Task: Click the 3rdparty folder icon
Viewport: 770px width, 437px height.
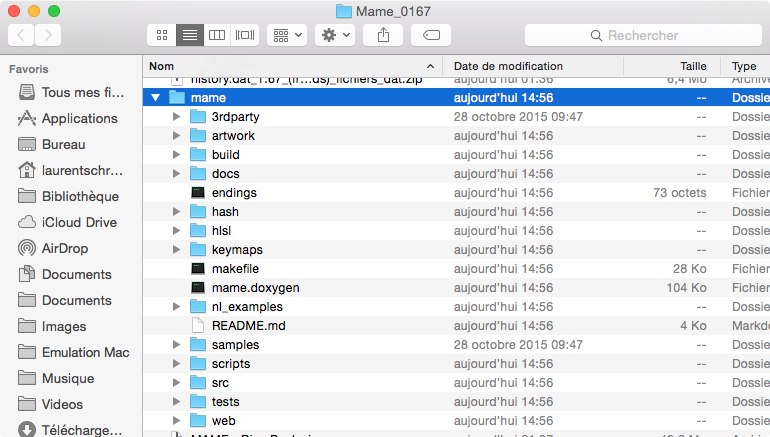Action: 198,116
